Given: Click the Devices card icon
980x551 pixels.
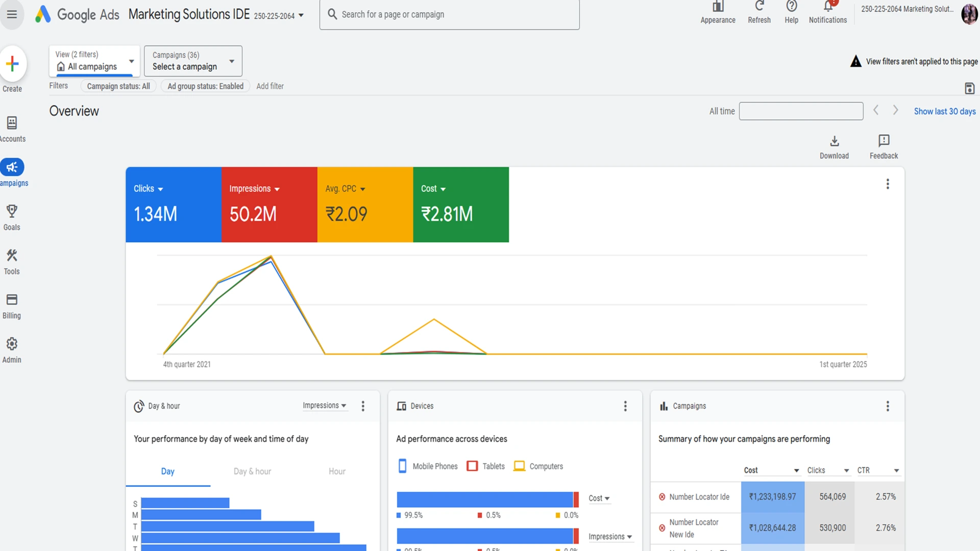Looking at the screenshot, I should (402, 406).
